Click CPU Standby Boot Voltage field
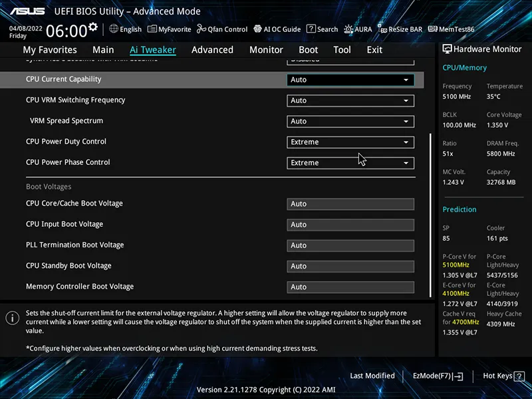This screenshot has height=399, width=532. (350, 267)
